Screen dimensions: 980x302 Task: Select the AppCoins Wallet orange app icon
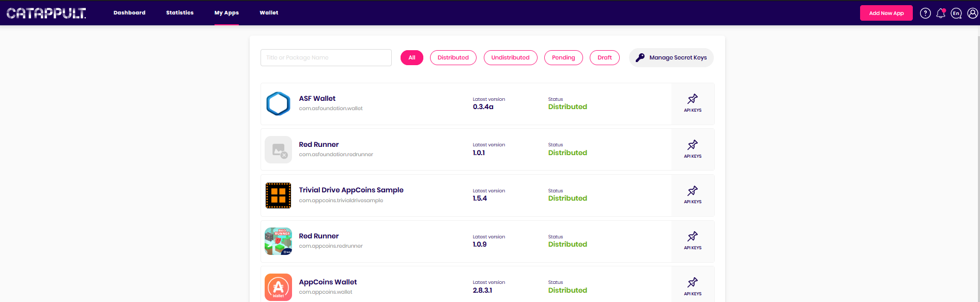point(278,287)
